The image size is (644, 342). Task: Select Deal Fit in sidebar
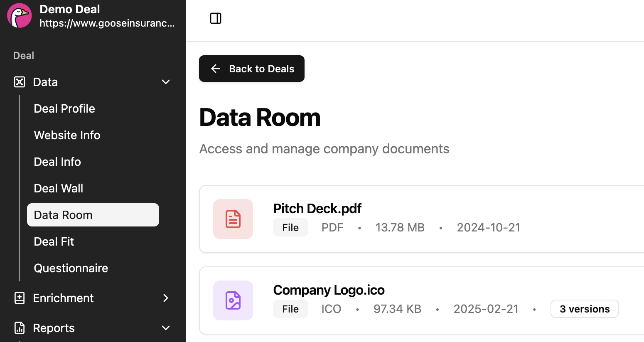point(54,241)
